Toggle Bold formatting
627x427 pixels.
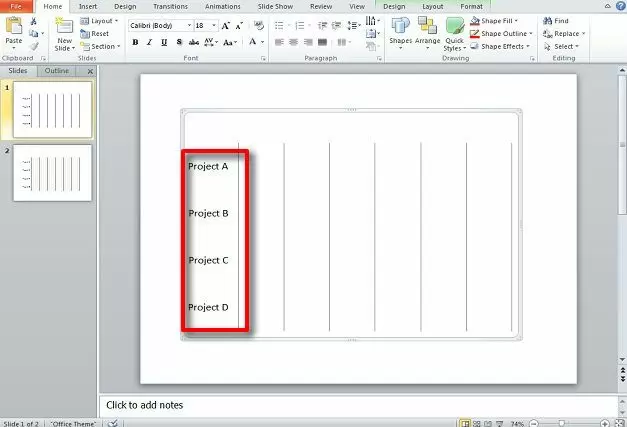[x=135, y=43]
